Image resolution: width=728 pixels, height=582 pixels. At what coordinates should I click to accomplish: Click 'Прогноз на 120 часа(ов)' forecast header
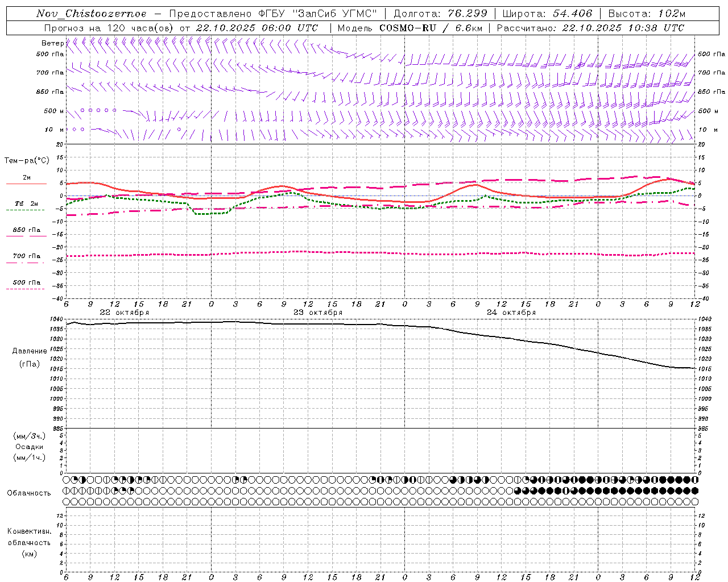(x=109, y=28)
